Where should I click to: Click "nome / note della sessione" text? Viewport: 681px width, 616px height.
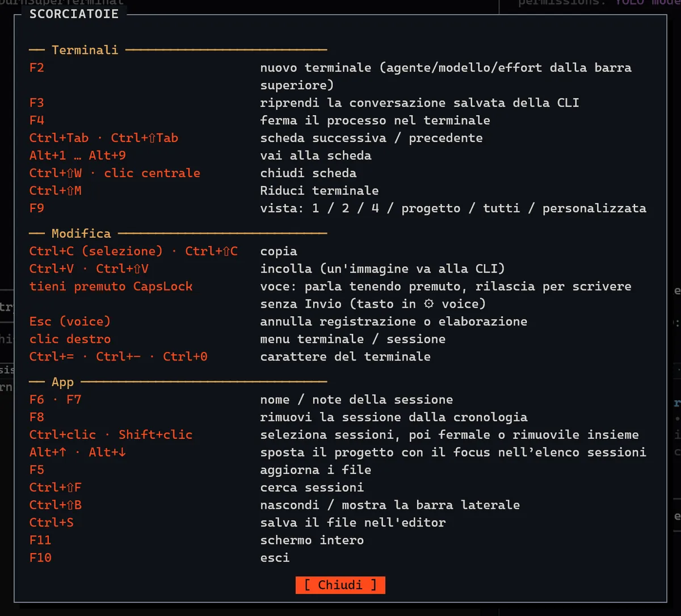point(357,400)
